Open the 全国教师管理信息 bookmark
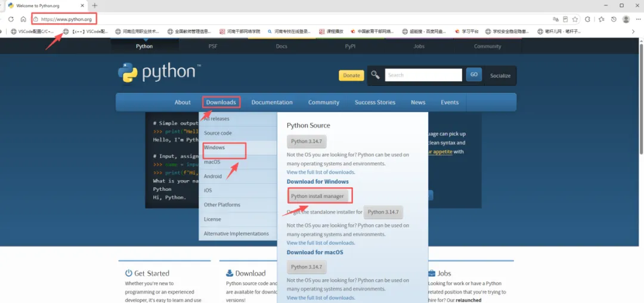Image resolution: width=644 pixels, height=303 pixels. 190,31
